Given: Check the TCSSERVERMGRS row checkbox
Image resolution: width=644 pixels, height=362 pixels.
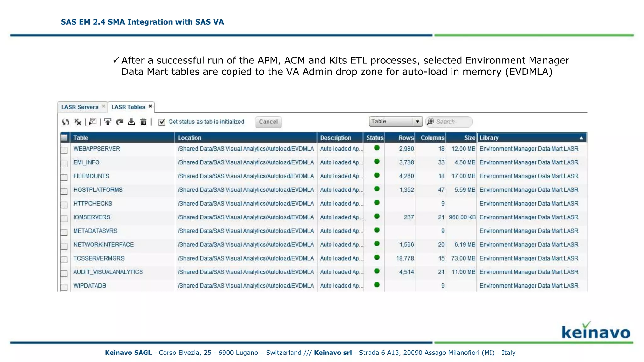Looking at the screenshot, I should pyautogui.click(x=64, y=260).
